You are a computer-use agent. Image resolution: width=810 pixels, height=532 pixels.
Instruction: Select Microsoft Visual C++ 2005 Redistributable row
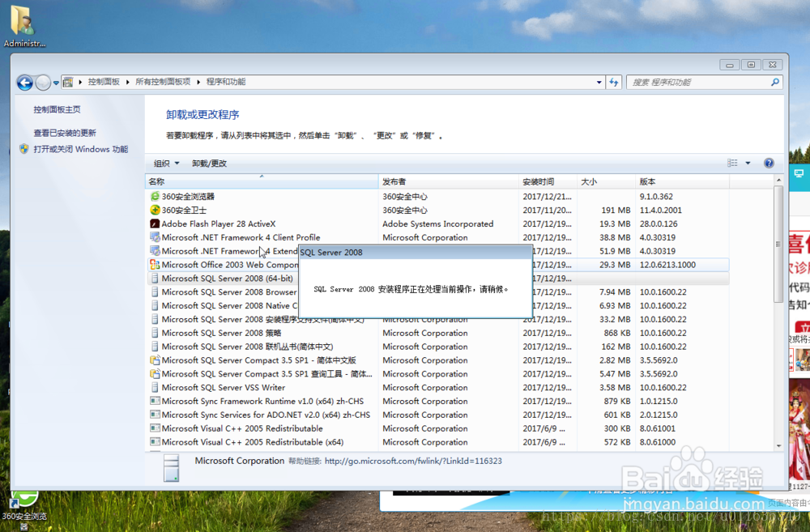(x=437, y=428)
